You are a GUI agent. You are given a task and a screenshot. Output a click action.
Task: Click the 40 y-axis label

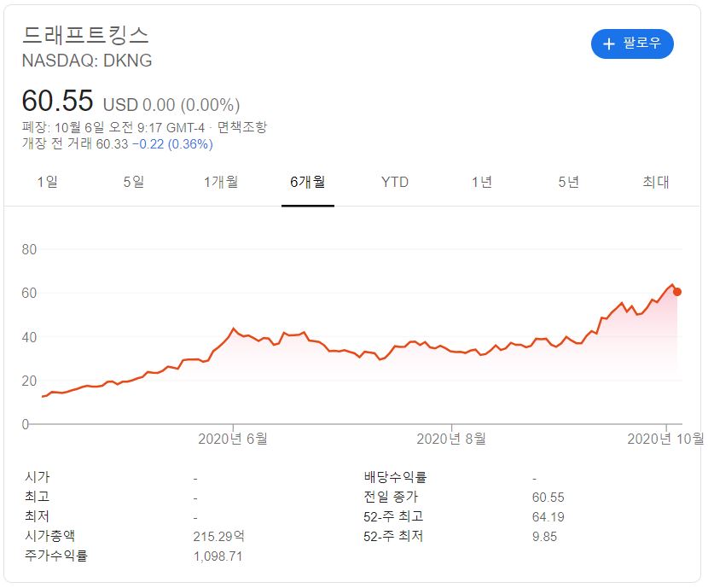click(29, 337)
